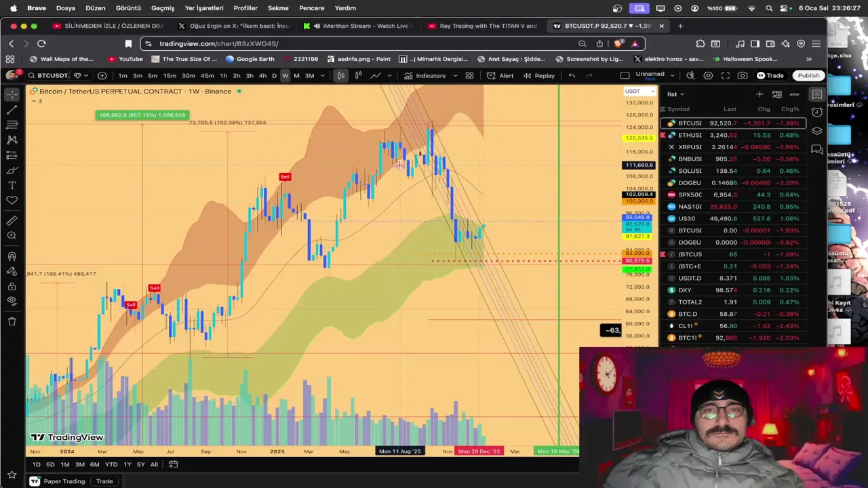This screenshot has width=868, height=488.
Task: Toggle stay in drawing mode
Action: tap(12, 271)
